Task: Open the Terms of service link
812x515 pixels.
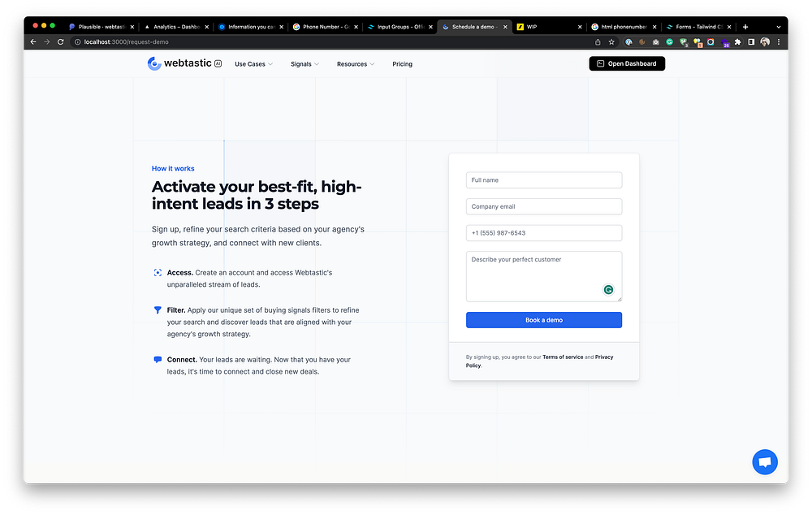Action: pyautogui.click(x=563, y=357)
